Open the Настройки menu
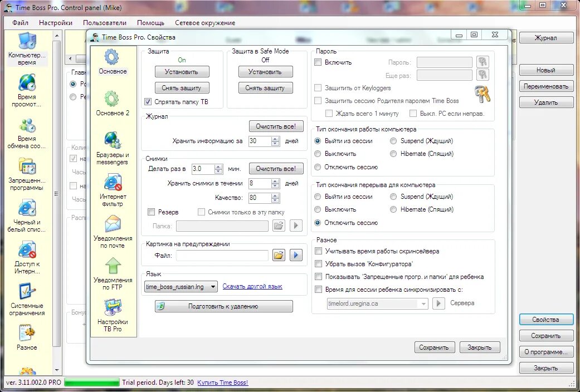The image size is (580, 392). tap(56, 23)
